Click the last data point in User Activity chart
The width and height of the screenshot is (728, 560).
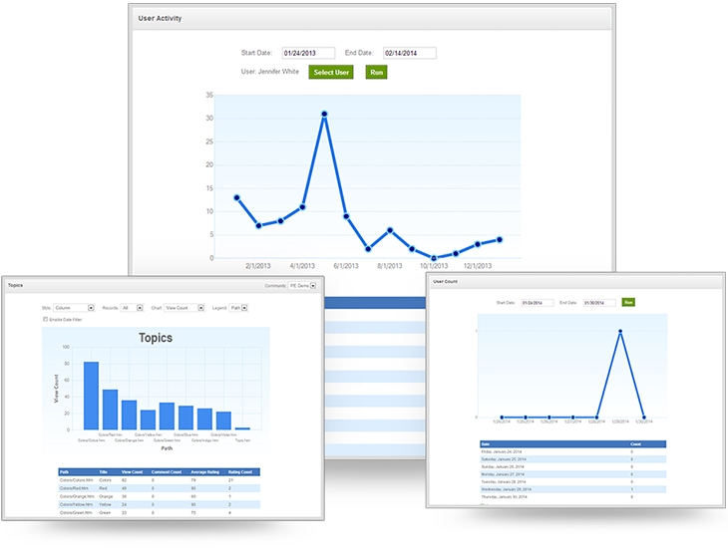tap(500, 239)
